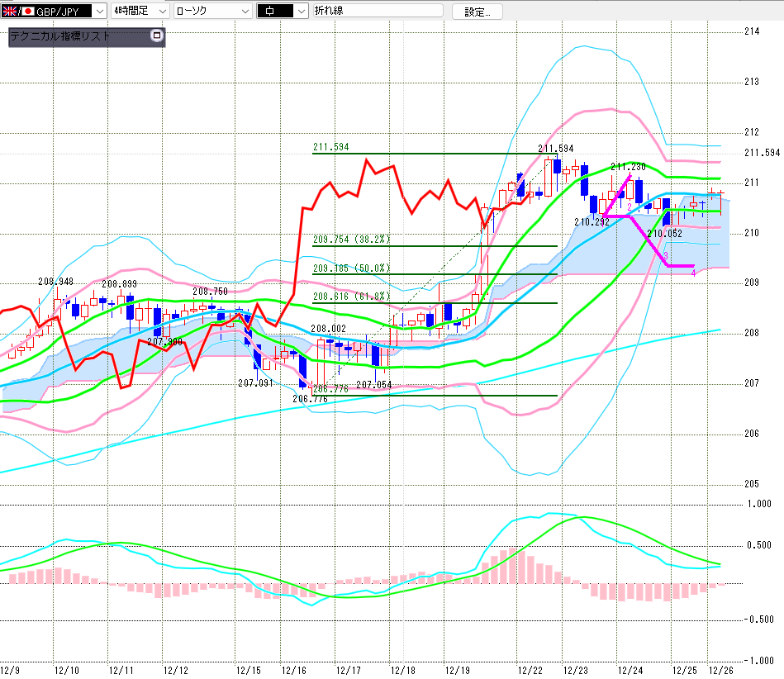Click the 12/16 date on time axis
This screenshot has height=679, width=784.
(x=294, y=671)
